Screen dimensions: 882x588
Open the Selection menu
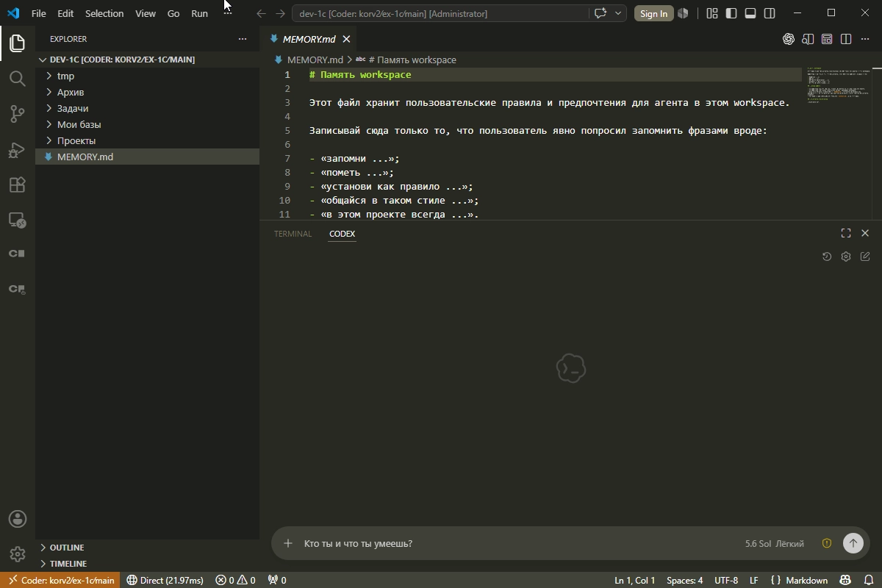tap(104, 13)
